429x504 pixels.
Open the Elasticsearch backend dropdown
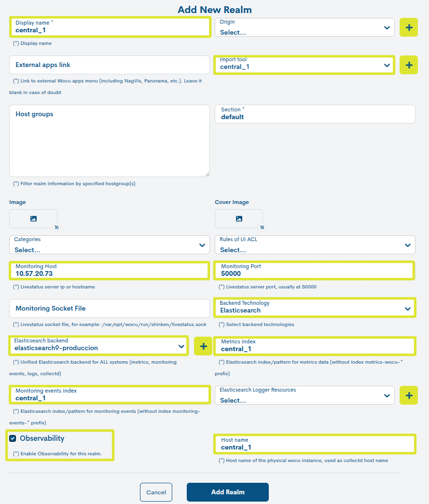click(98, 346)
